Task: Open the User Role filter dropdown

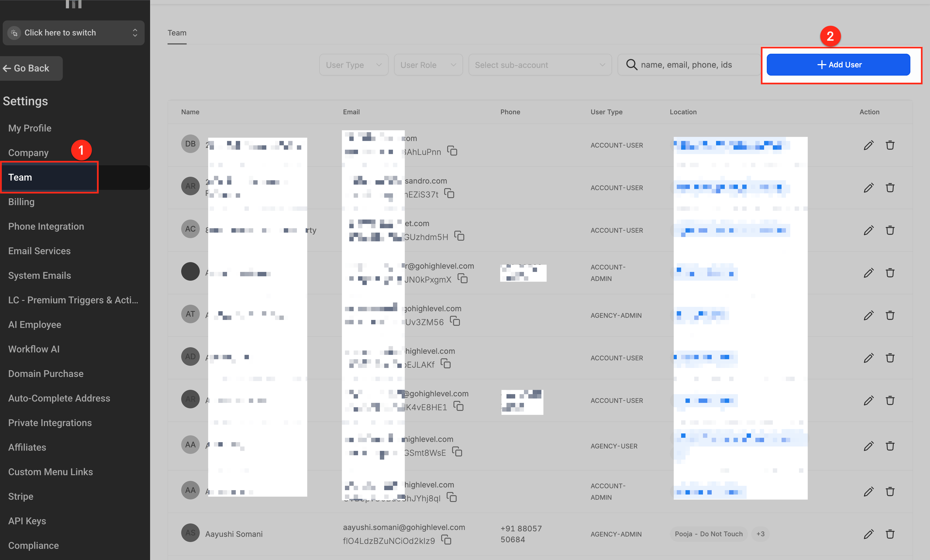Action: pos(428,65)
